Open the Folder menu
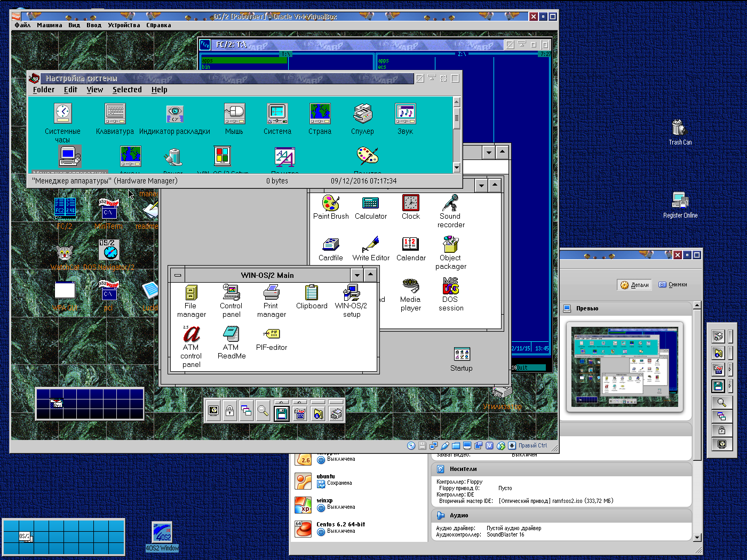747x560 pixels. (44, 90)
